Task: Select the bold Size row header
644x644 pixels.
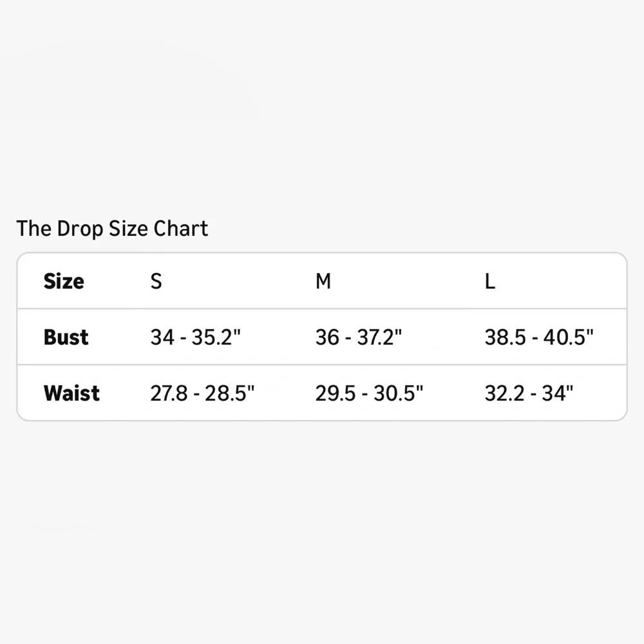Action: (64, 281)
